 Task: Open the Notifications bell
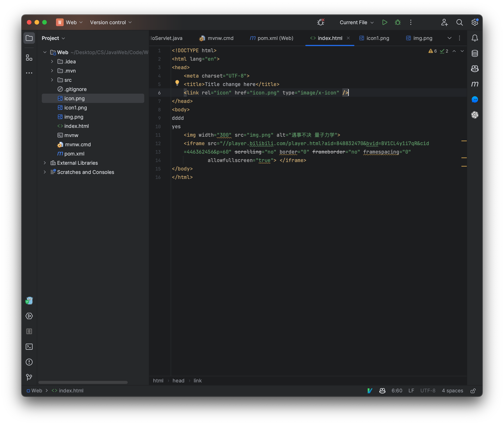click(475, 38)
